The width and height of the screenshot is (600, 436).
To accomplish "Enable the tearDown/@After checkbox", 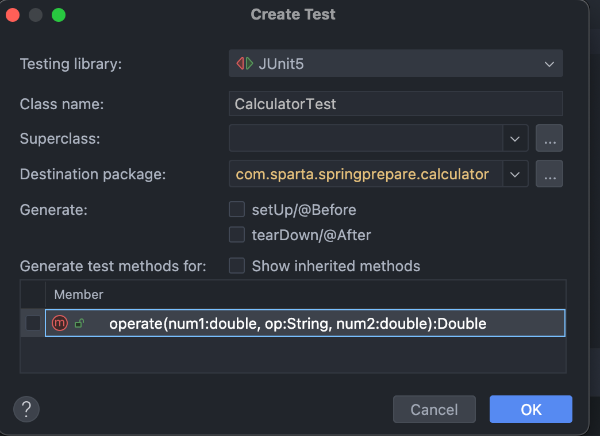I will click(237, 235).
